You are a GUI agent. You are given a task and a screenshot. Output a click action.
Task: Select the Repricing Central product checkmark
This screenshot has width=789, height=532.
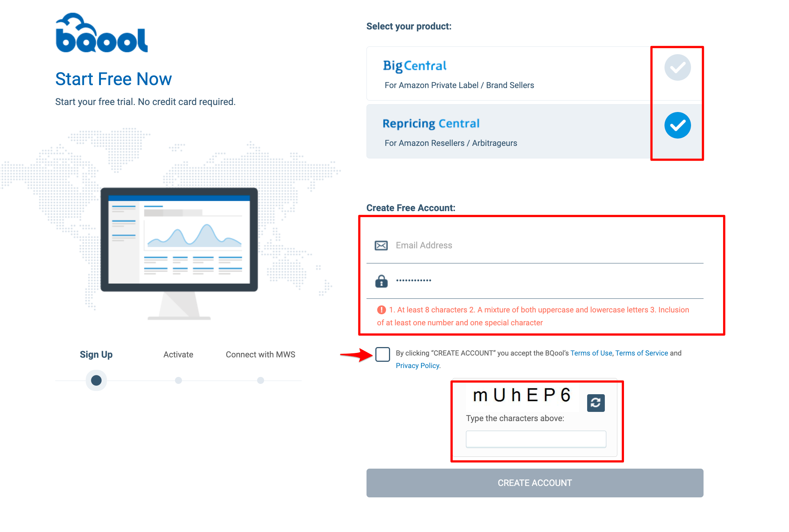[x=677, y=125]
